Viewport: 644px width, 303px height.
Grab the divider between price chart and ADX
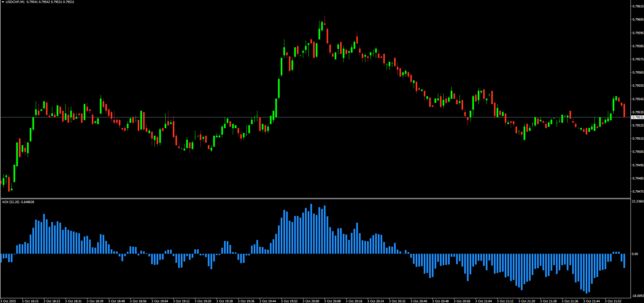click(x=315, y=198)
